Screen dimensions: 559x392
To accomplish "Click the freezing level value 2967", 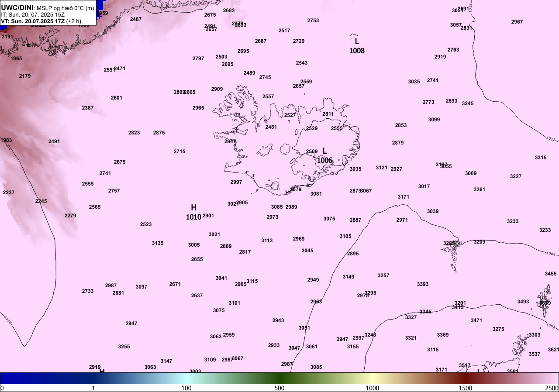I will (x=517, y=22).
